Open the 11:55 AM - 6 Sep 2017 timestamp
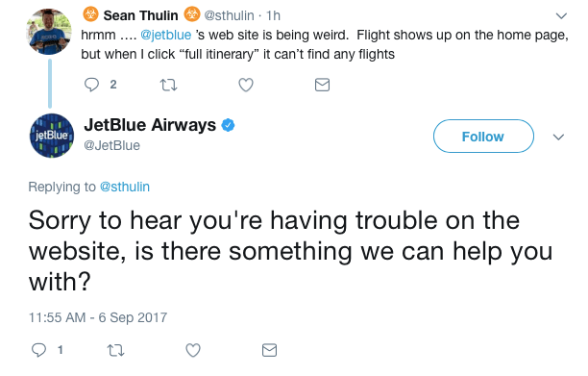588x376 pixels. [98, 317]
